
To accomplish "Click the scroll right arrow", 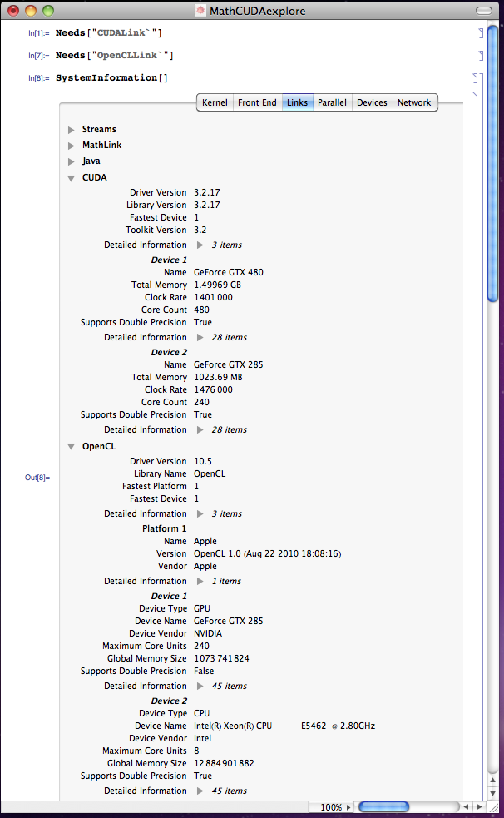I will (479, 807).
